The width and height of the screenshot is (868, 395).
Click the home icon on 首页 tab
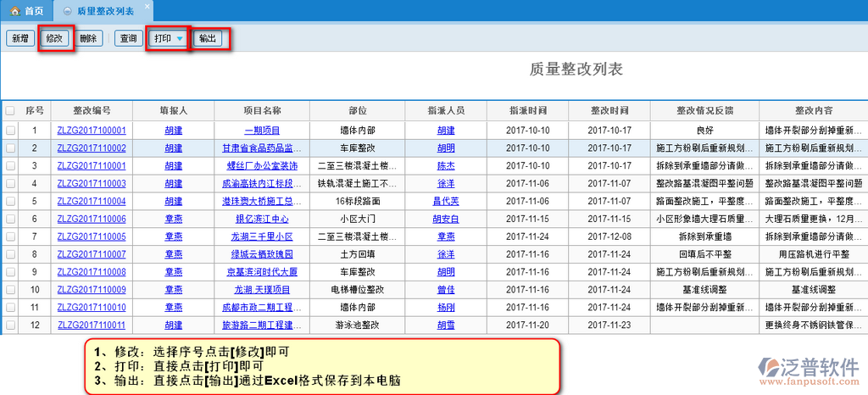pos(14,11)
